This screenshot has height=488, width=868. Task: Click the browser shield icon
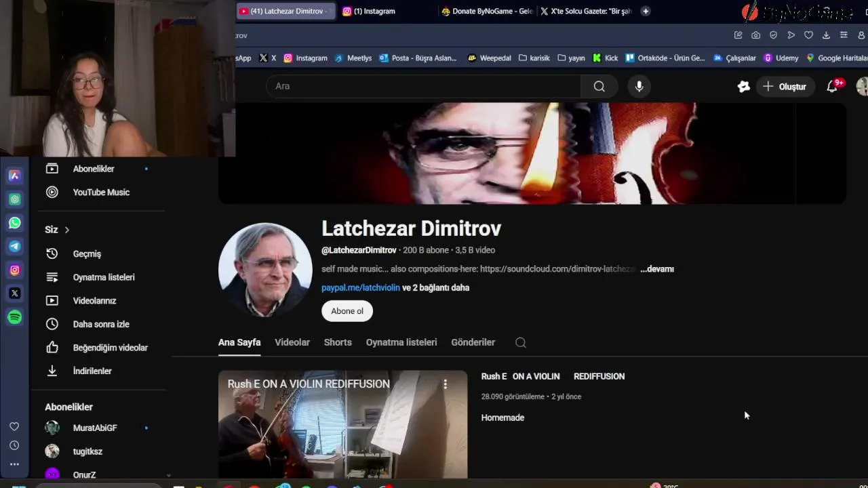[773, 35]
